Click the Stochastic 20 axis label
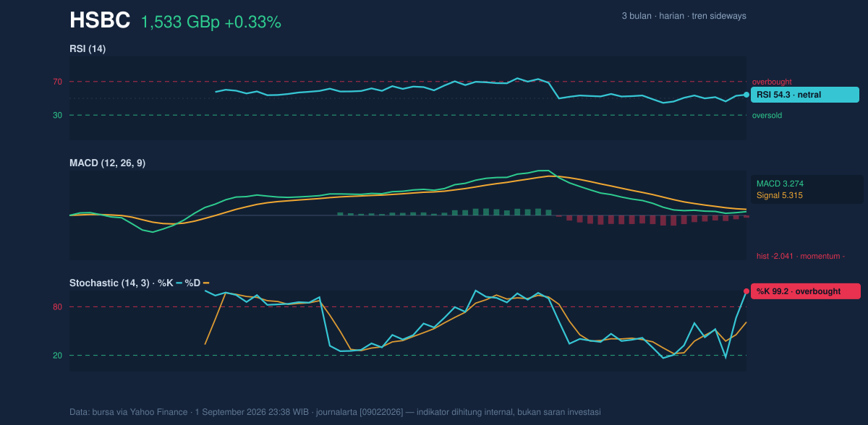Image resolution: width=868 pixels, height=425 pixels. click(57, 356)
